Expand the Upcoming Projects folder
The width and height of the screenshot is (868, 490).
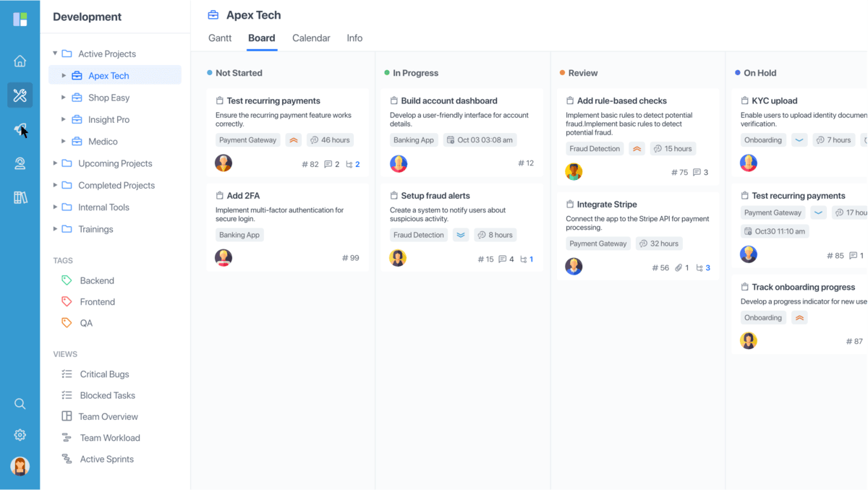pyautogui.click(x=55, y=163)
